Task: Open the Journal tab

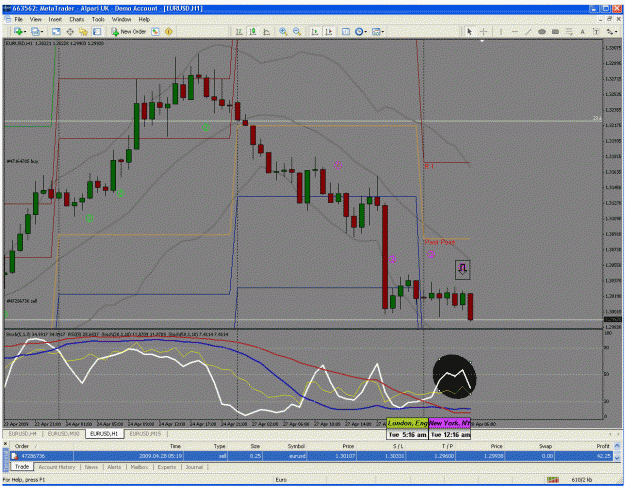Action: tap(194, 467)
